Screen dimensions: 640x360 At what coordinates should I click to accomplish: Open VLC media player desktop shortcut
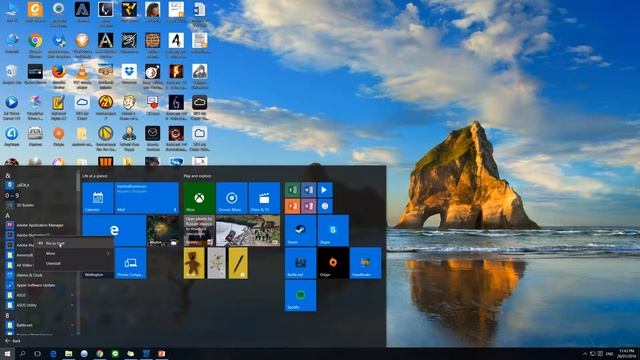(82, 75)
